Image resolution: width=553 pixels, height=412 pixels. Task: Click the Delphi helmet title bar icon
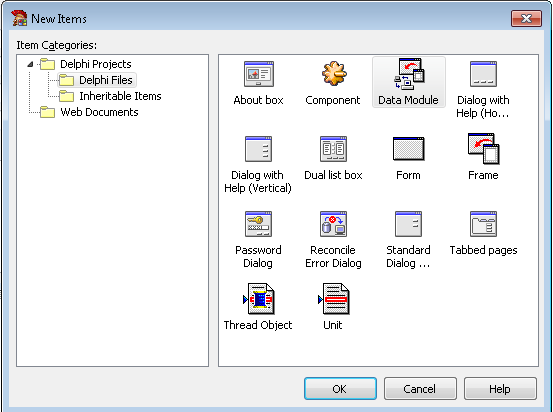pos(19,18)
